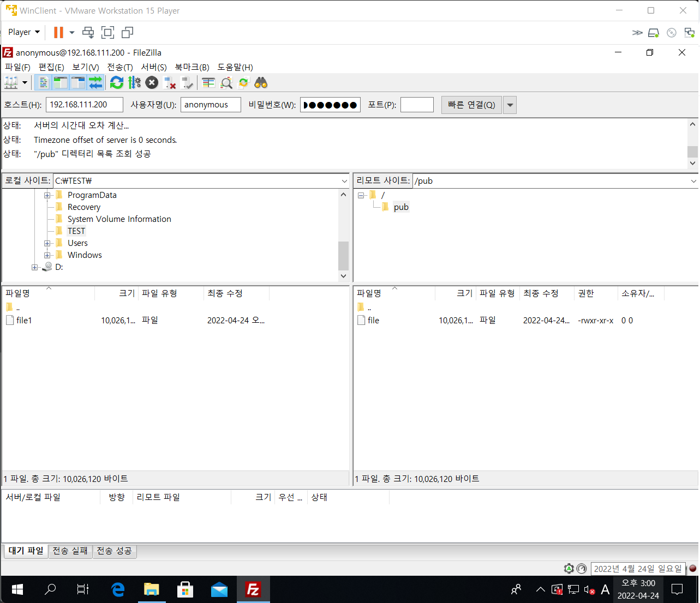700x603 pixels.
Task: Open the VMware Player menu
Action: tap(24, 32)
